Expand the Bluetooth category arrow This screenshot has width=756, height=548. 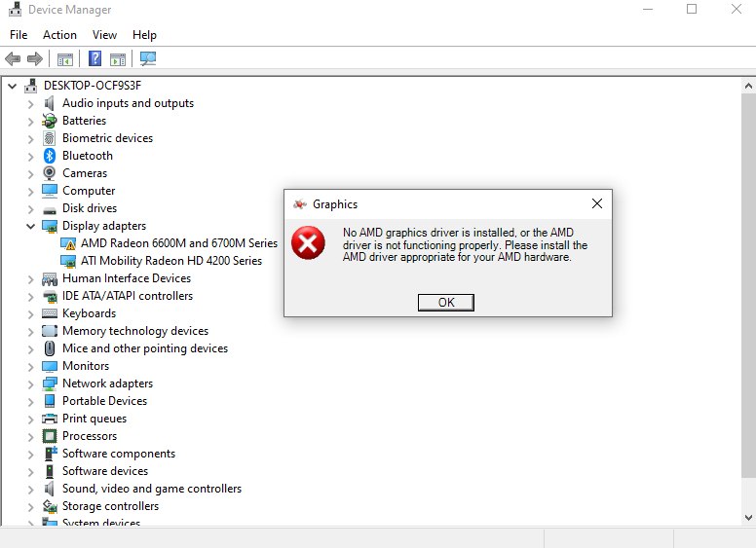(x=30, y=157)
